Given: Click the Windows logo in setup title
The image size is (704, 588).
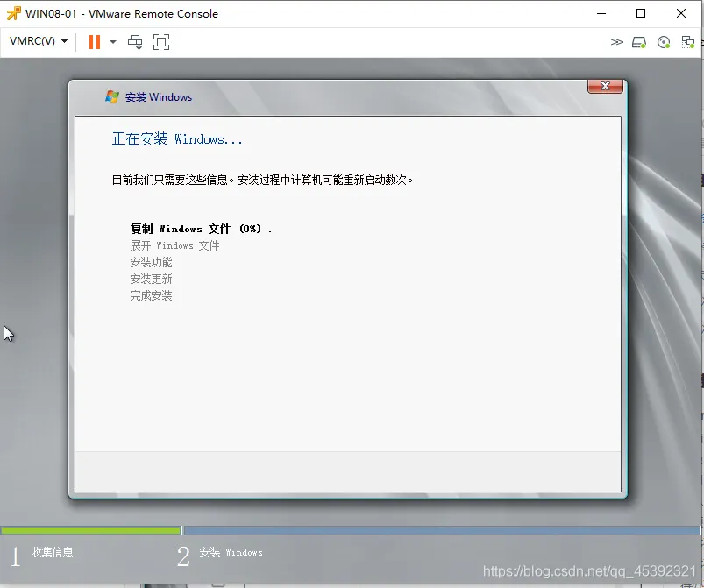Looking at the screenshot, I should 112,96.
